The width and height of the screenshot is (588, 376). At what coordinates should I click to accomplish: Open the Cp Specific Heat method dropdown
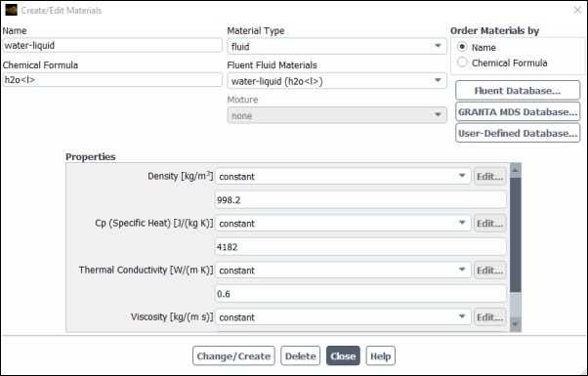click(343, 223)
